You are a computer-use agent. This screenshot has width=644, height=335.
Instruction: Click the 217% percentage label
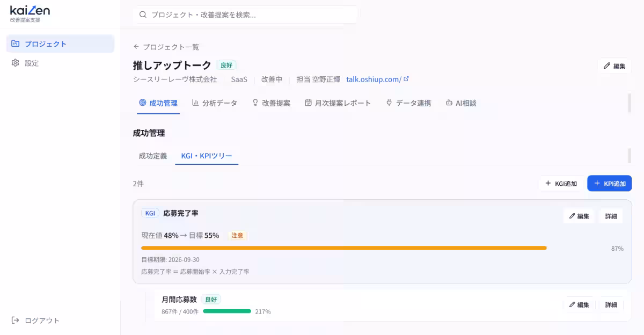(263, 311)
